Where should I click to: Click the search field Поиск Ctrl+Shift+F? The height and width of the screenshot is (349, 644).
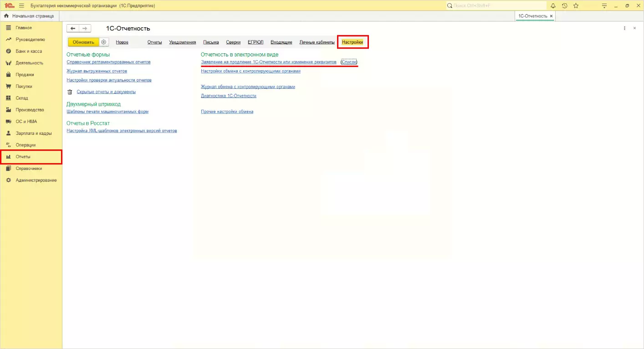click(496, 5)
